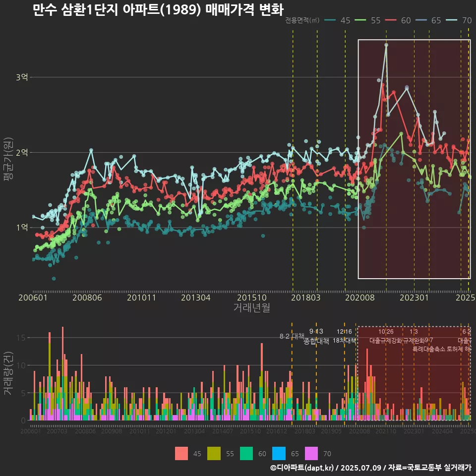Click the chart title text
The height and width of the screenshot is (476, 476).
click(x=158, y=9)
